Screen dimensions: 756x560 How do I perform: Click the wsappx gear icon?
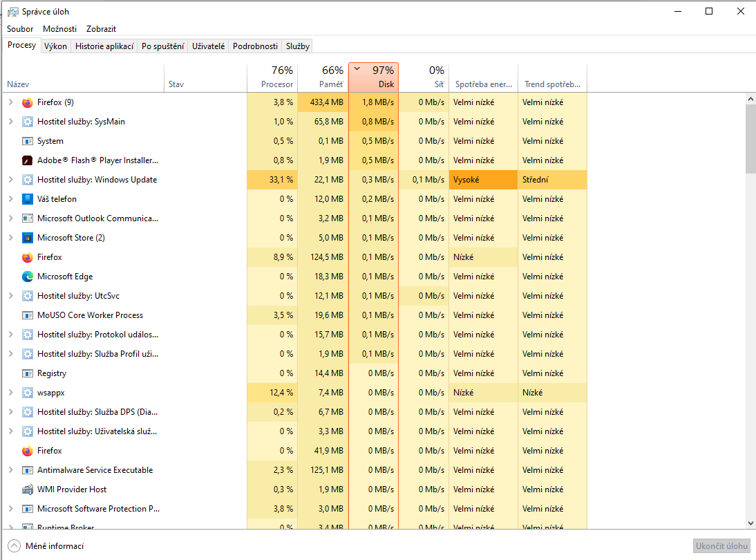pyautogui.click(x=28, y=393)
